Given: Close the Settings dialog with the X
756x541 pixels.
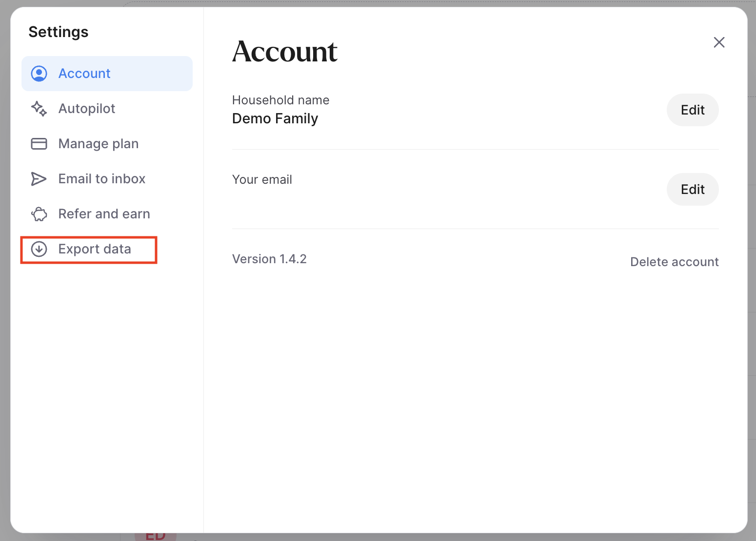Looking at the screenshot, I should tap(719, 42).
